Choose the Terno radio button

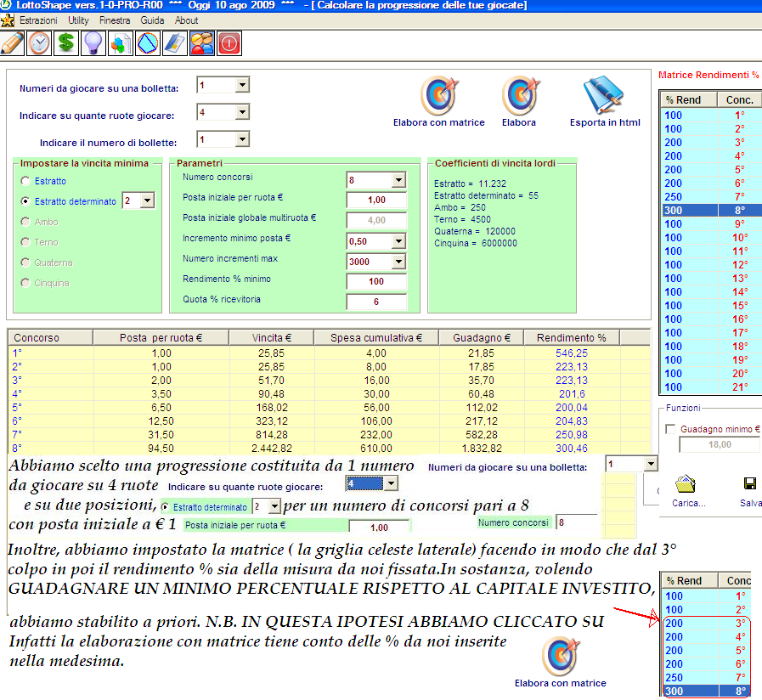pos(25,242)
